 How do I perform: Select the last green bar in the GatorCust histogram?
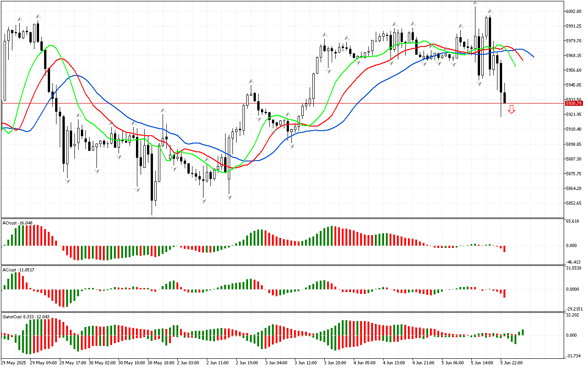point(523,332)
